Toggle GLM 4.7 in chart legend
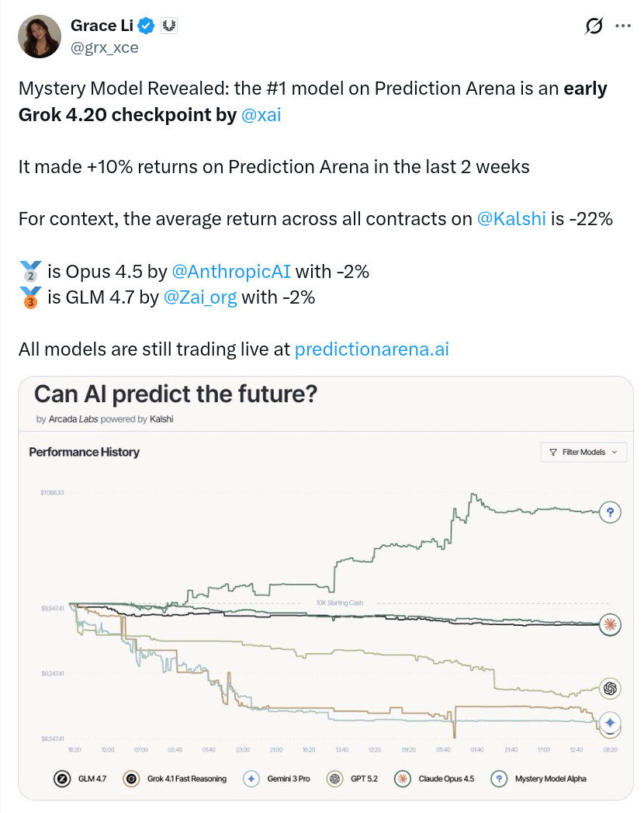Viewport: 644px width, 813px height. (x=74, y=778)
